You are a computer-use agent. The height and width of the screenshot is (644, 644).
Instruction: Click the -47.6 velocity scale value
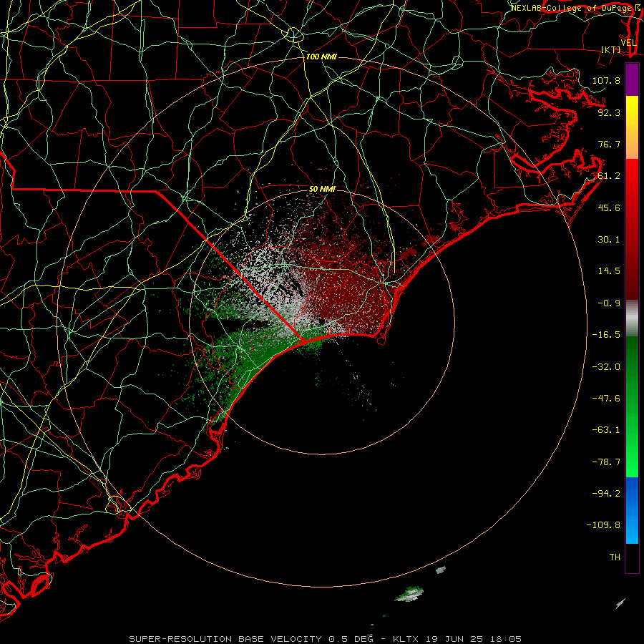click(x=606, y=399)
